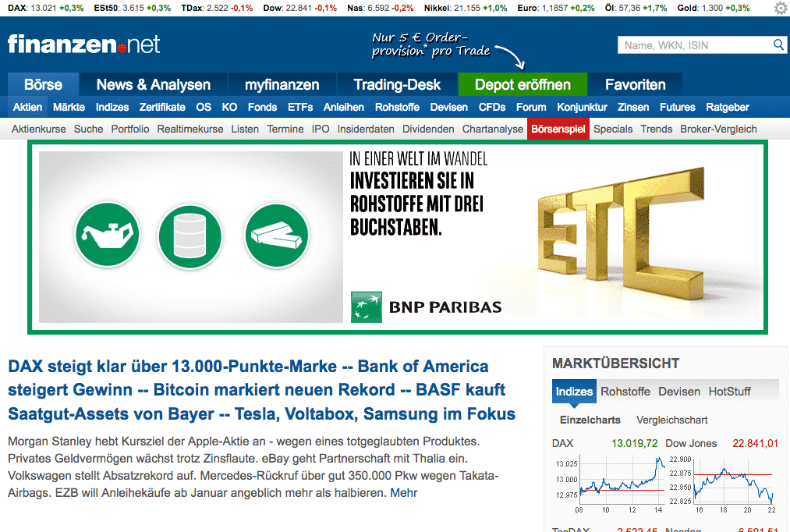Open the Börse main tab

(x=44, y=84)
